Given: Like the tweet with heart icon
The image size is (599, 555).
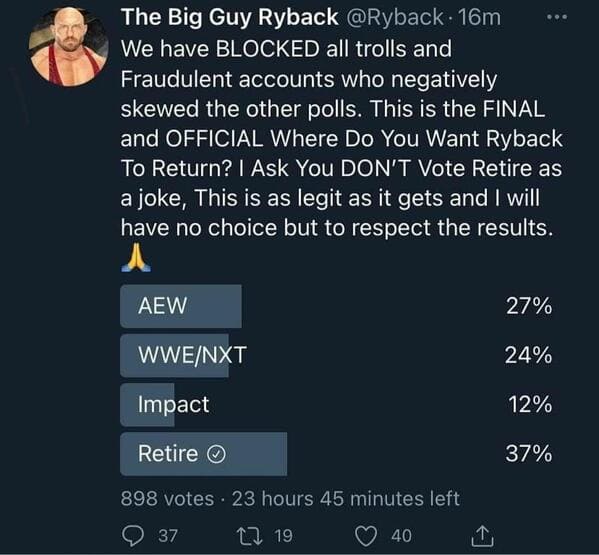Looking at the screenshot, I should (x=366, y=536).
